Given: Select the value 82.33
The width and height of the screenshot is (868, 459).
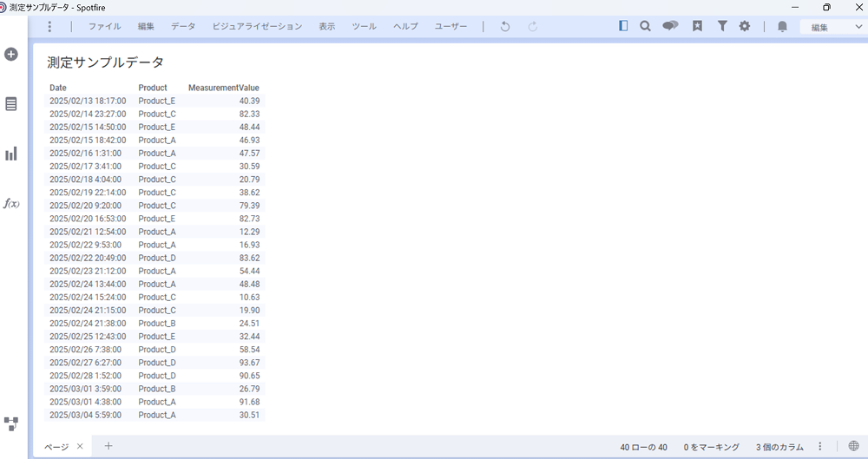Looking at the screenshot, I should (x=249, y=114).
